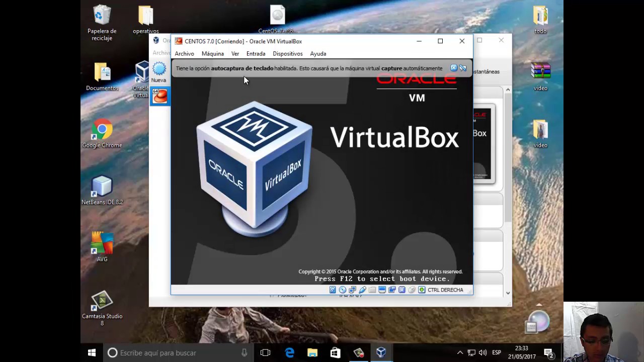Select the AVG desktop shortcut
Screen dimensions: 644x362
coord(102,247)
